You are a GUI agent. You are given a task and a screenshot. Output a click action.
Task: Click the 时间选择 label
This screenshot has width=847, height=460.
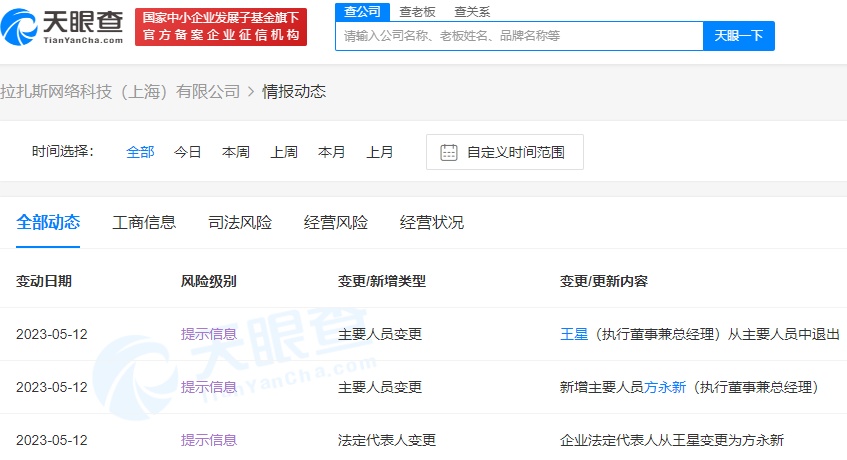pos(63,152)
